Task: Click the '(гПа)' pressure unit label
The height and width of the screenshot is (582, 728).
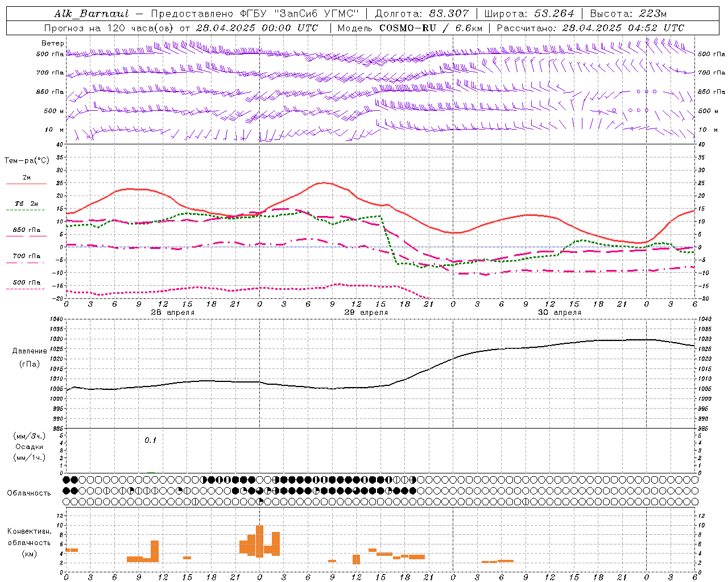Action: click(30, 364)
